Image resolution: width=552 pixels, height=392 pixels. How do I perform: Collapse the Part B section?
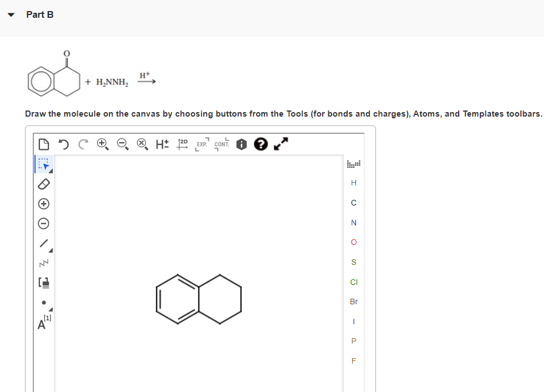[11, 15]
